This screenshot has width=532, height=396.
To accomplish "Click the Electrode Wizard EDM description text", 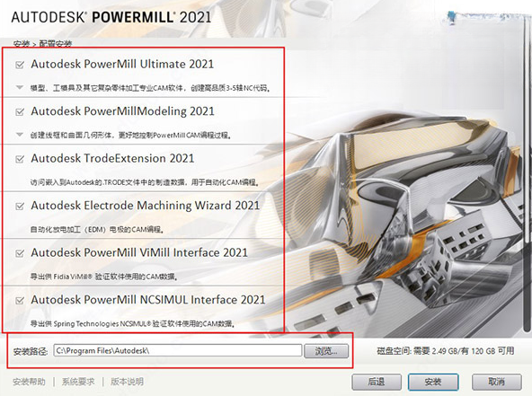I will coord(97,230).
